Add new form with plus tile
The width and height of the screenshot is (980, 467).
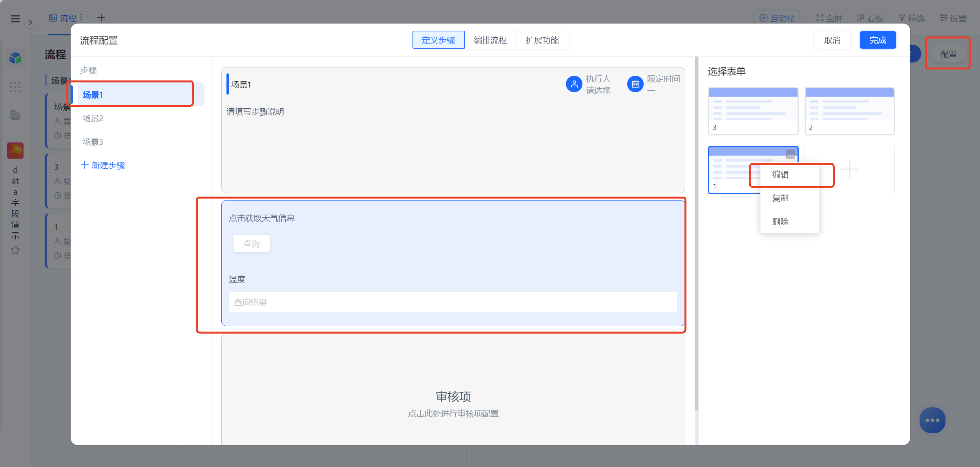point(849,169)
